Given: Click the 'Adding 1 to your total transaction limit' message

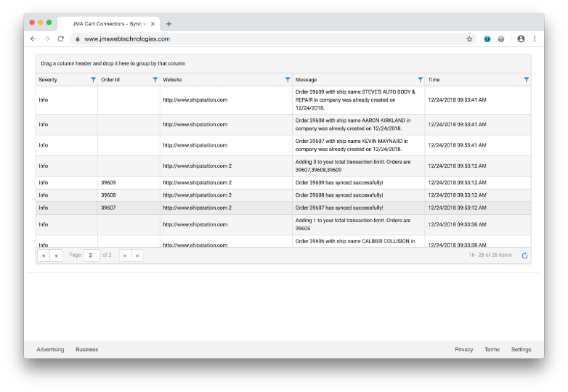Looking at the screenshot, I should (x=353, y=224).
